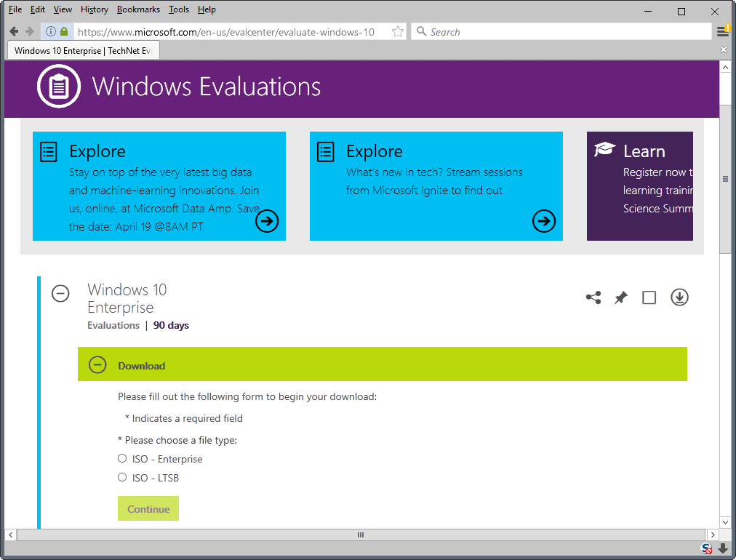
Task: Open the Windows Evaluations header title
Action: (207, 87)
